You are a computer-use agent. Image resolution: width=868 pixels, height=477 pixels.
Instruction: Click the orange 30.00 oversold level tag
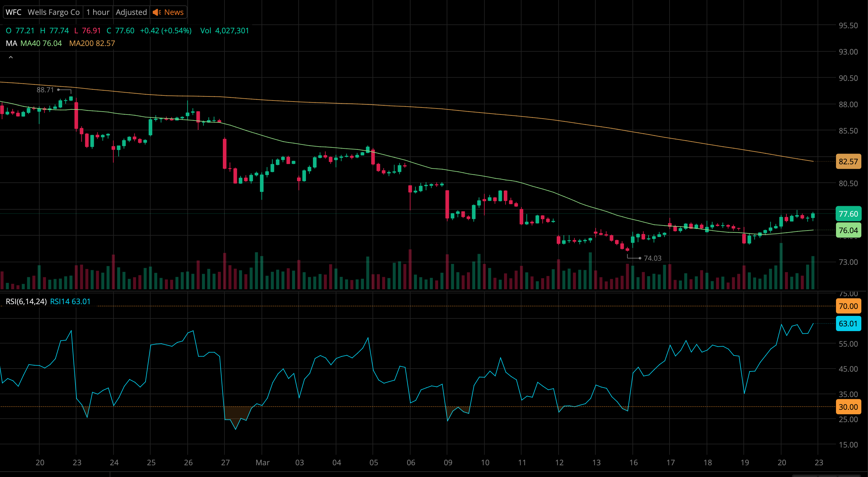coord(848,407)
